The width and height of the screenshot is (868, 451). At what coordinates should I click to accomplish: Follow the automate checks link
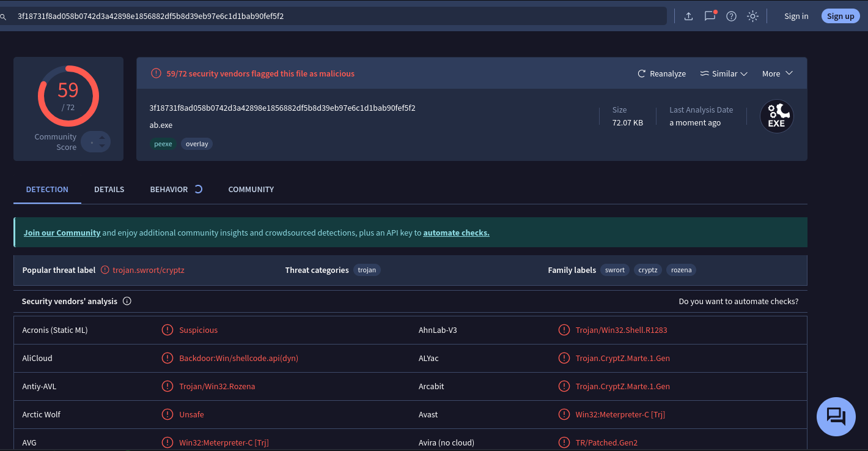click(x=456, y=233)
